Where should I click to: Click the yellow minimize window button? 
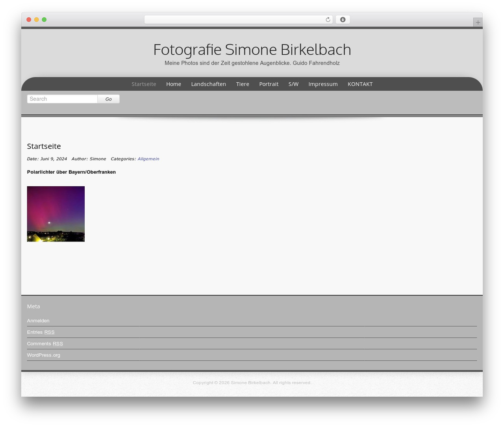pos(37,20)
